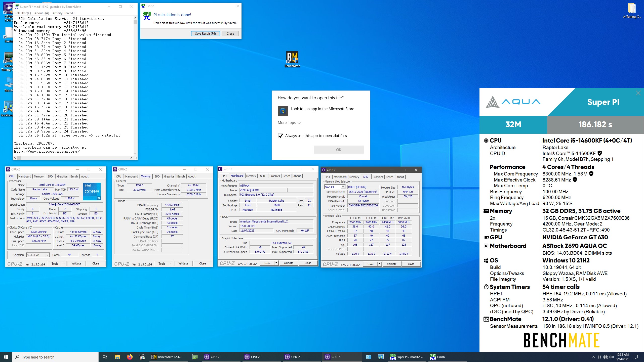This screenshot has height=362, width=644.
Task: Open the A-Tuning folder on the desktop
Action: point(632,11)
